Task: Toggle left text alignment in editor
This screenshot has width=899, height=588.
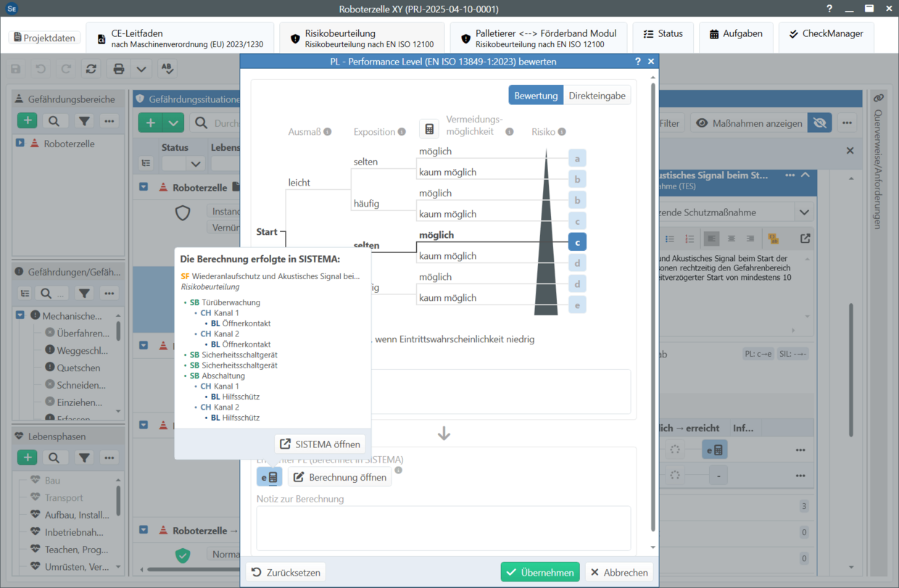Action: [x=711, y=239]
